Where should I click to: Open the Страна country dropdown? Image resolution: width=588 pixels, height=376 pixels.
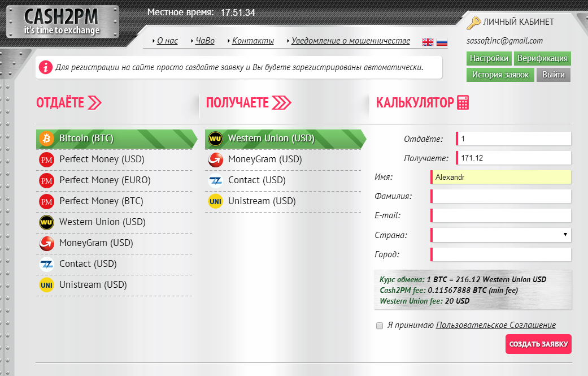[501, 235]
